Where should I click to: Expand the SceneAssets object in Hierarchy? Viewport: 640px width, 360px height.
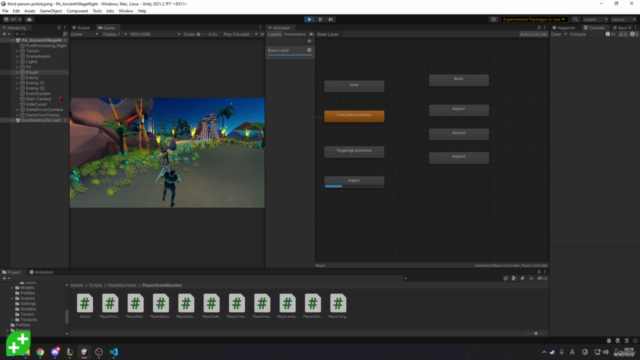pos(18,56)
